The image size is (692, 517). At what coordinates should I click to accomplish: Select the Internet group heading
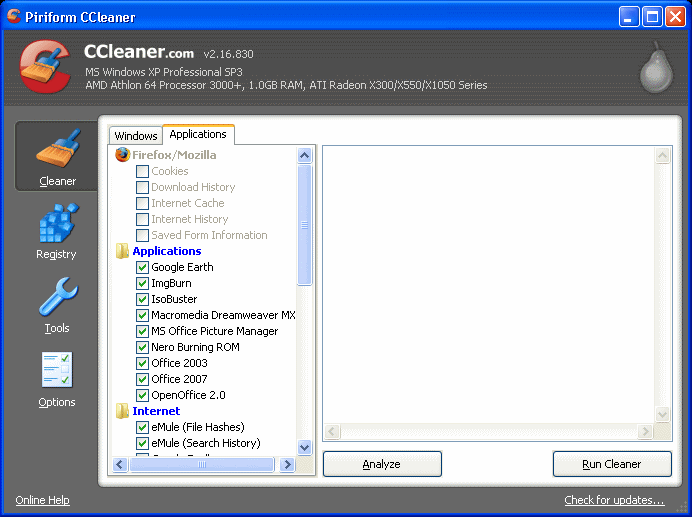tap(156, 411)
